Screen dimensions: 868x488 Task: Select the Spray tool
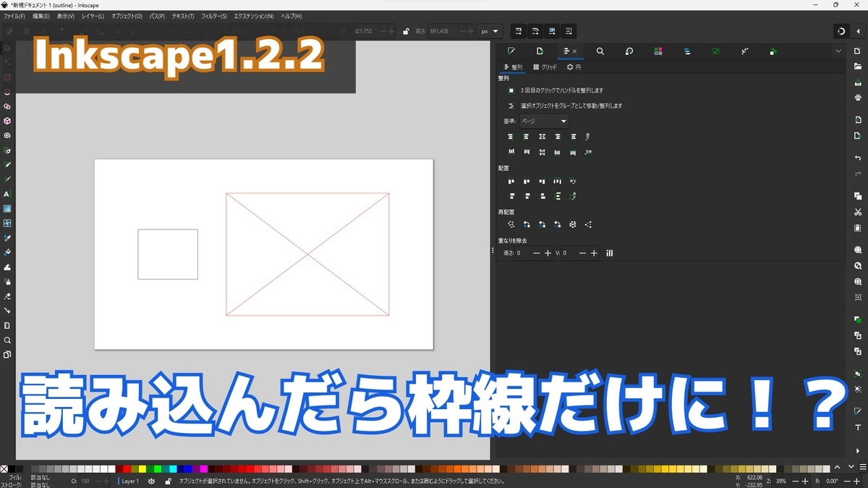coord(7,282)
